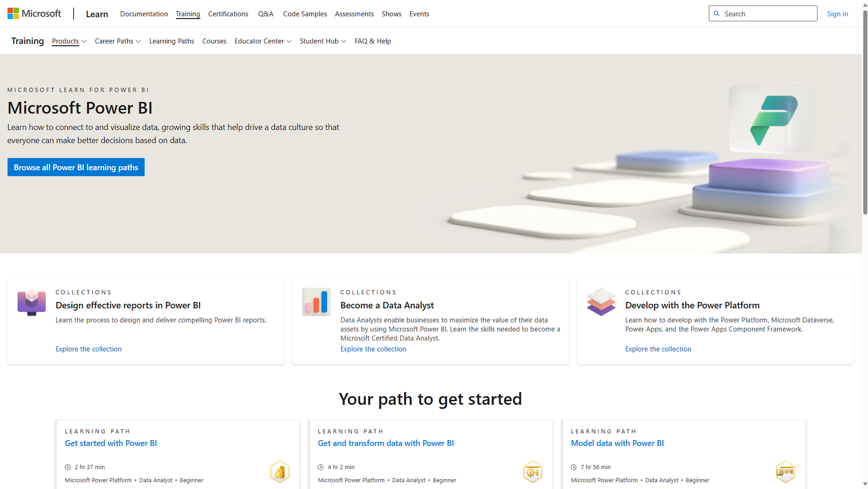This screenshot has height=489, width=868.
Task: Select the Training navigation tab
Action: 188,14
